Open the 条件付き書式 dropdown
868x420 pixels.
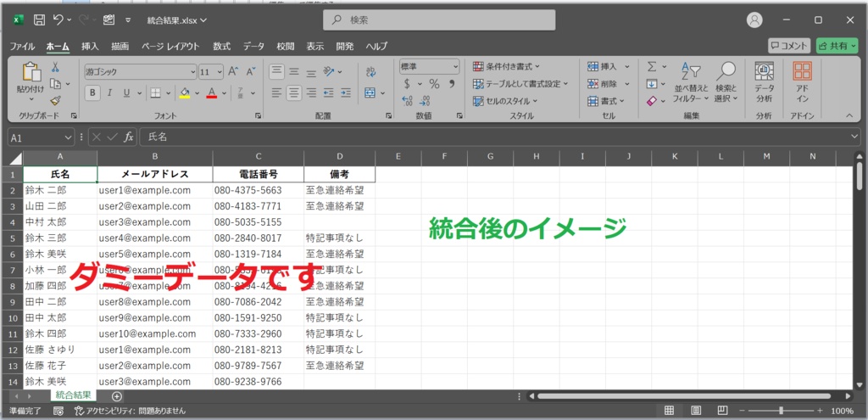[506, 66]
